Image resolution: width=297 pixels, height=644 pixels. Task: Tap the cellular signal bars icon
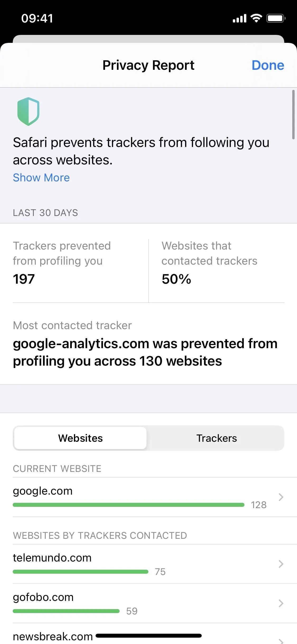coord(239,19)
